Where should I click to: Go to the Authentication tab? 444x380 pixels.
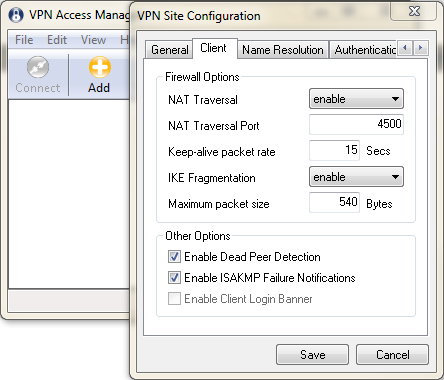click(x=364, y=50)
